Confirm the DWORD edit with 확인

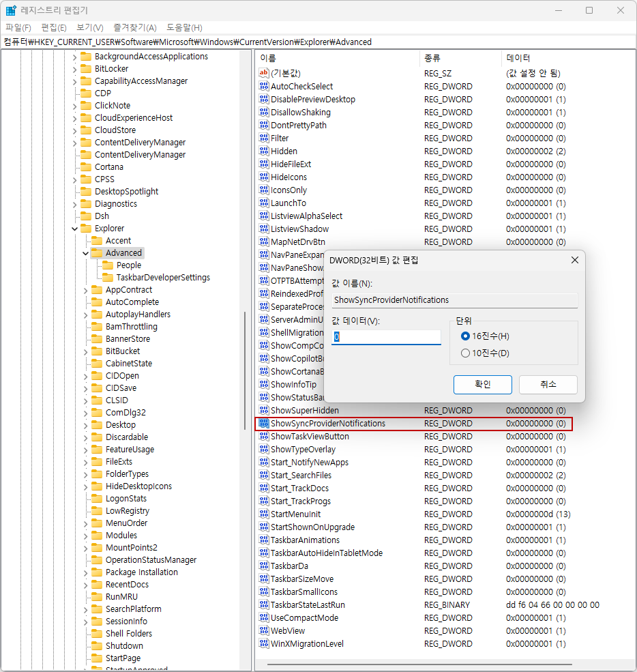pyautogui.click(x=482, y=384)
